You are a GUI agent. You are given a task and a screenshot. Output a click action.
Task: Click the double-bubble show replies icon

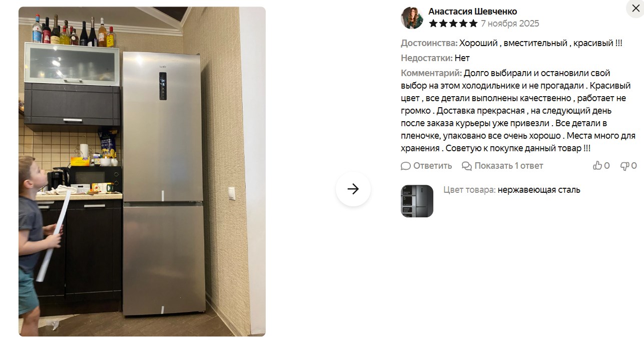[467, 166]
